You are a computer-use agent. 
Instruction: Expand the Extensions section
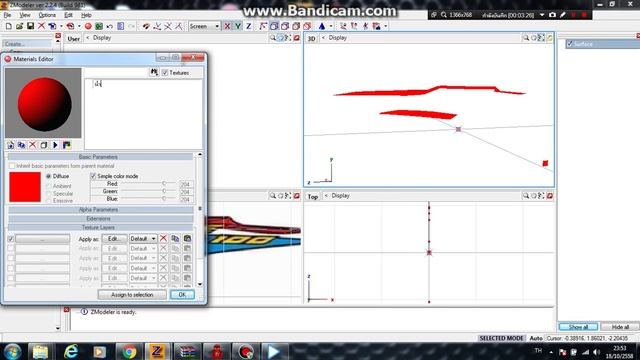coord(100,218)
